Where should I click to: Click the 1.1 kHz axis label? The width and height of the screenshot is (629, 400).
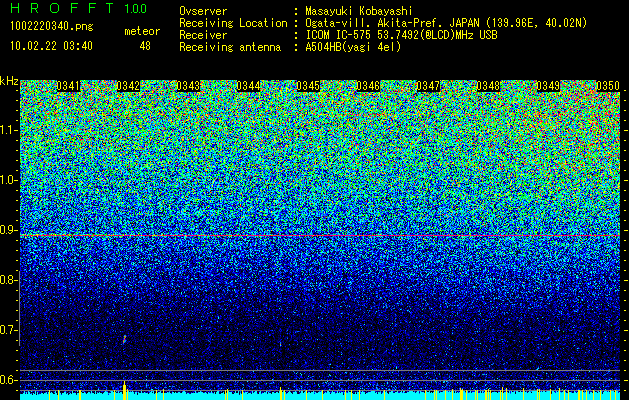pos(8,130)
